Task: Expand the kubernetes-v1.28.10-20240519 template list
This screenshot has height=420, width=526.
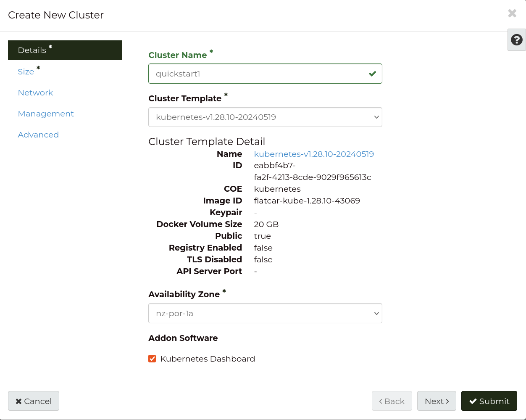Action: point(265,117)
